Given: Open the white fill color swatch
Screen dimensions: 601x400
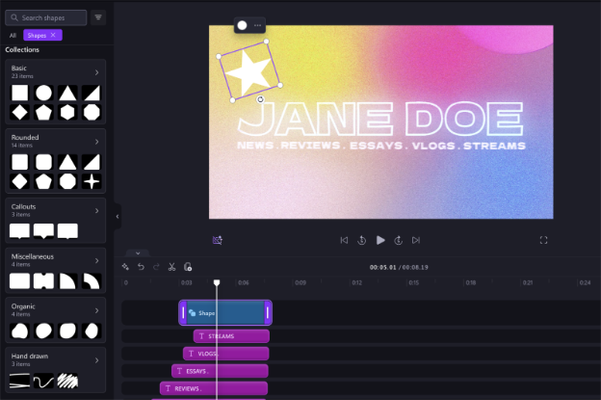Looking at the screenshot, I should pyautogui.click(x=242, y=25).
